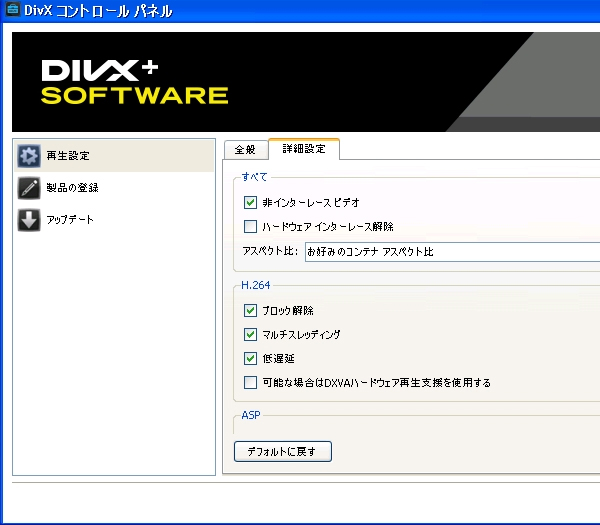The image size is (600, 525).
Task: Click the DivX title bar briefcase icon
Action: pos(12,10)
